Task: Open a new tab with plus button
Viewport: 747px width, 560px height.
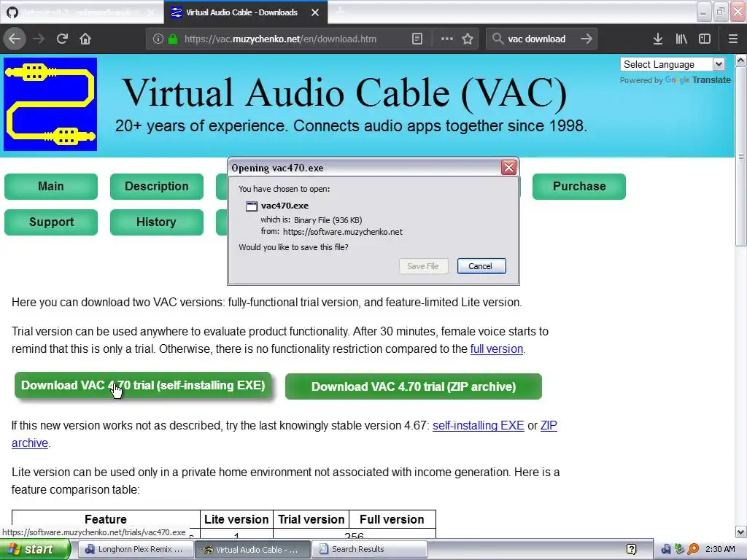Action: [x=340, y=12]
